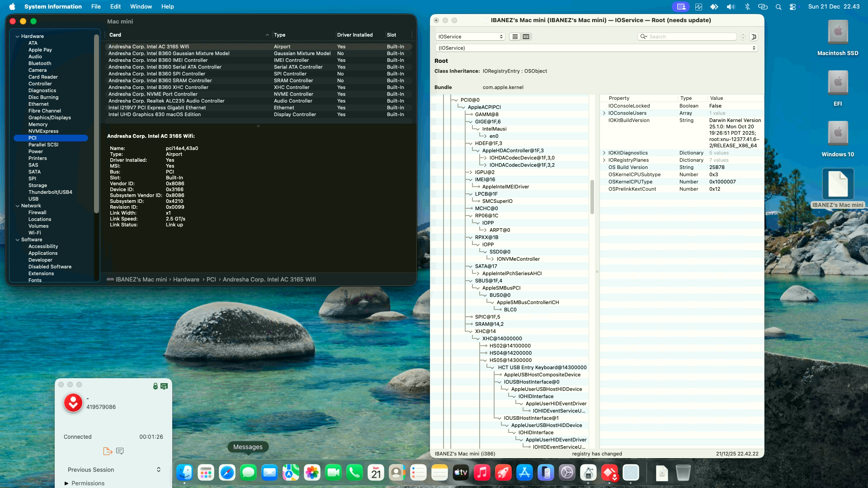
Task: Open FaceTime from the Dock
Action: [333, 473]
